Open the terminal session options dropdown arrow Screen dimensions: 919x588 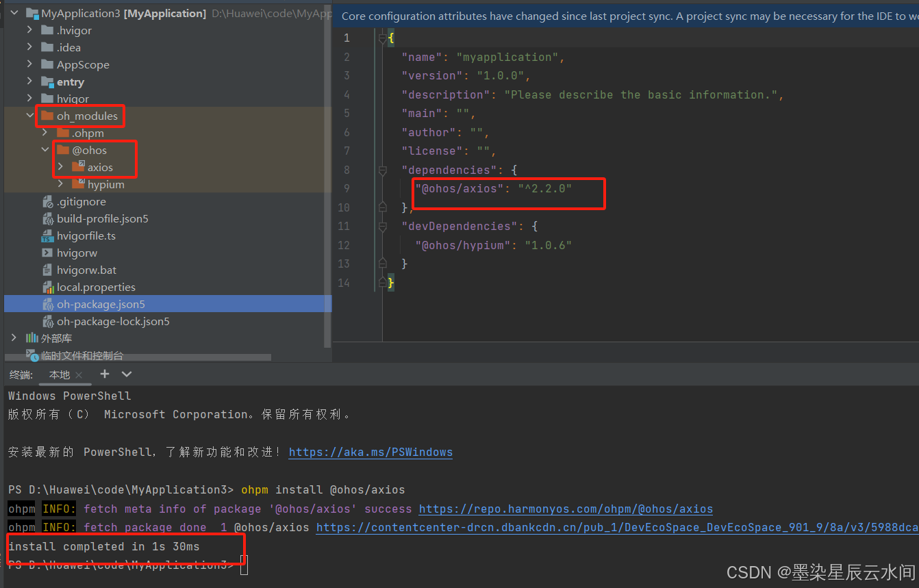(127, 374)
